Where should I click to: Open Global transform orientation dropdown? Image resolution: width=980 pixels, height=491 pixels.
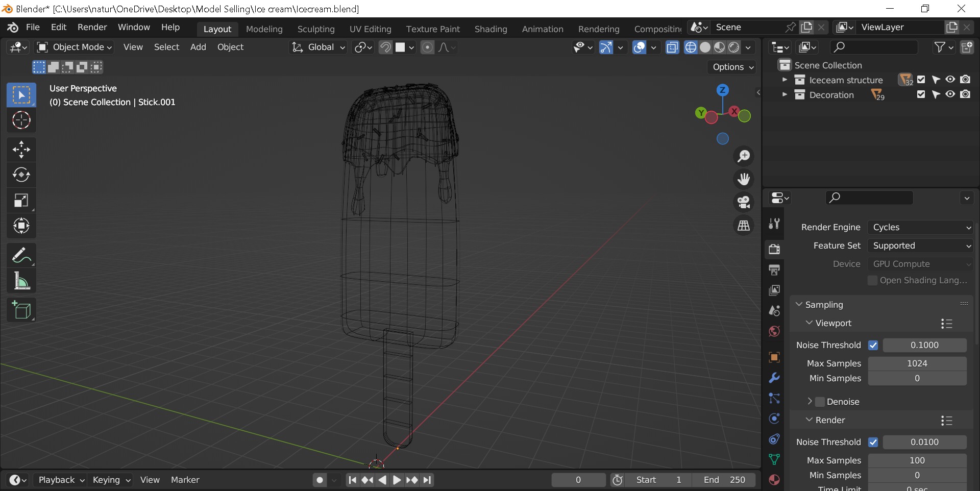pos(318,47)
